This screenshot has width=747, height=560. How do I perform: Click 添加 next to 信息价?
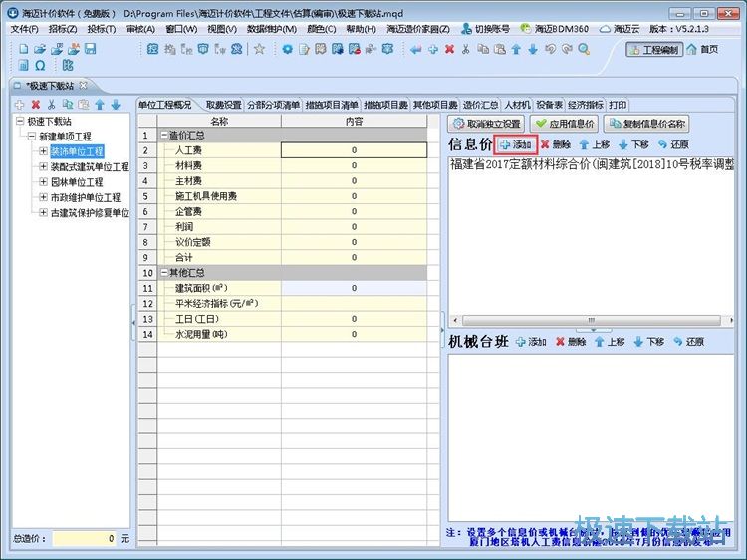point(516,144)
